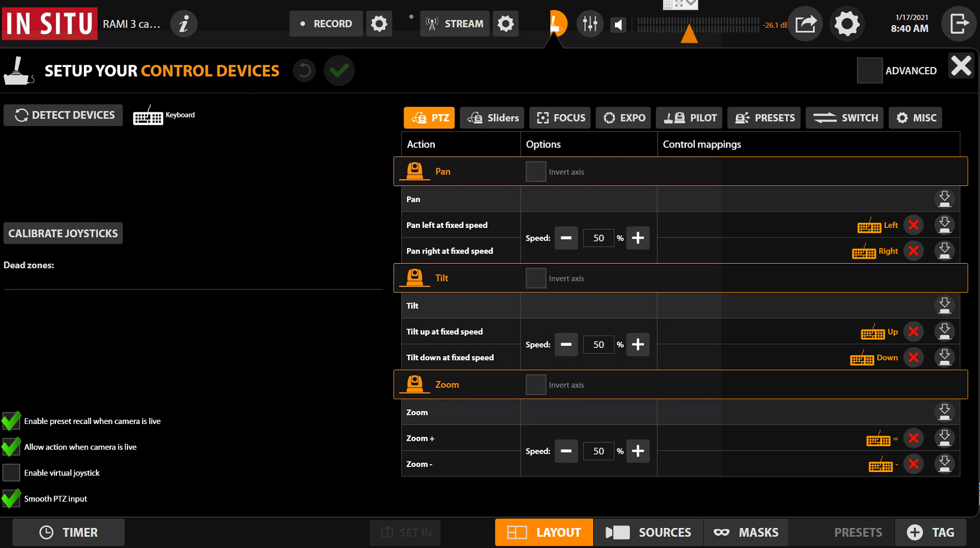Open the audio mixer icon
The image size is (980, 548).
pyautogui.click(x=590, y=24)
